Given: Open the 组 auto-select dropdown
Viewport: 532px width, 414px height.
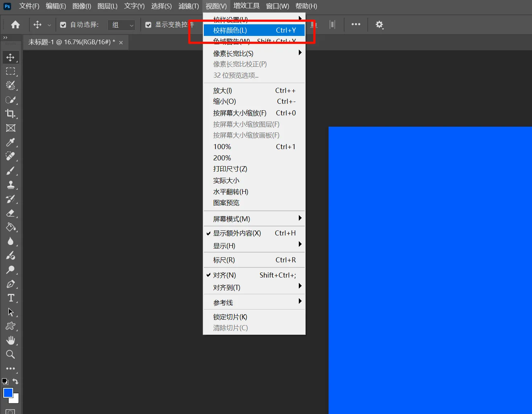Looking at the screenshot, I should 122,25.
